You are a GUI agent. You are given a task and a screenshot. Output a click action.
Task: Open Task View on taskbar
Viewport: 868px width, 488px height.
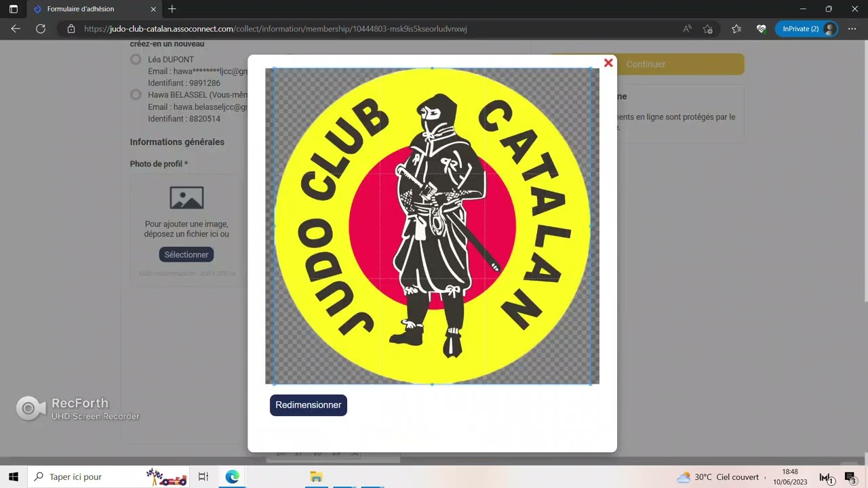click(x=203, y=477)
